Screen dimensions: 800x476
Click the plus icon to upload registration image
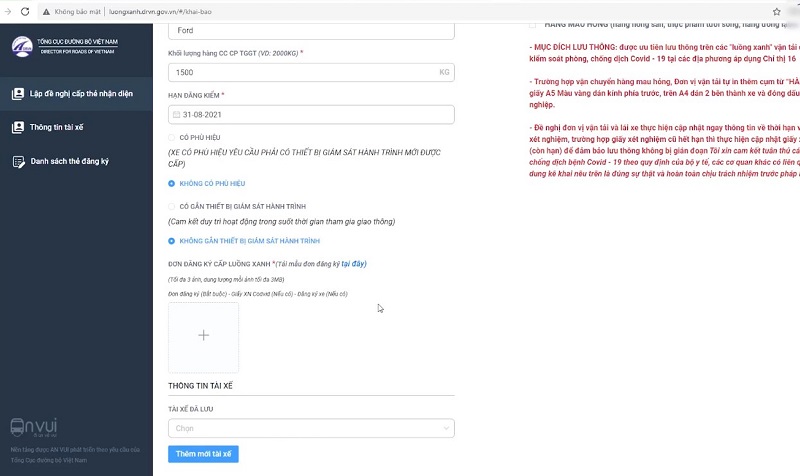click(203, 336)
